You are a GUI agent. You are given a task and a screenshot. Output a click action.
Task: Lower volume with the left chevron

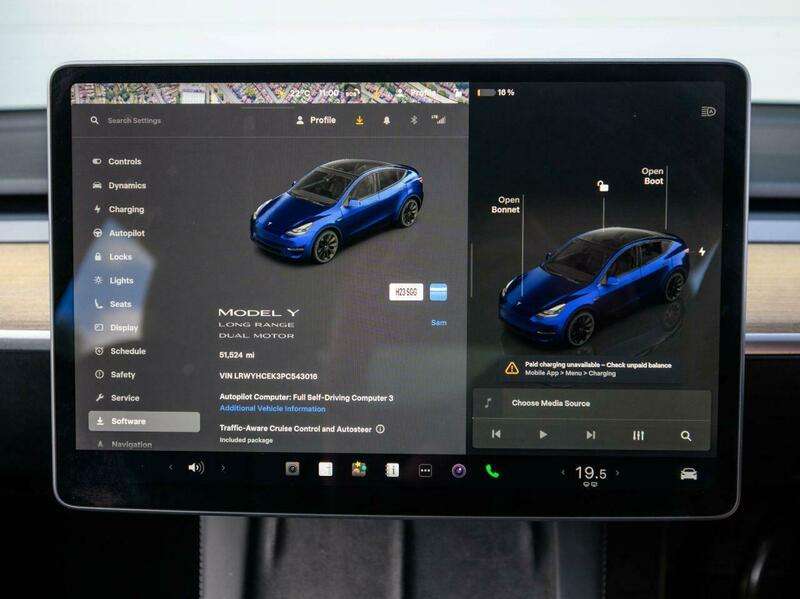pos(171,467)
